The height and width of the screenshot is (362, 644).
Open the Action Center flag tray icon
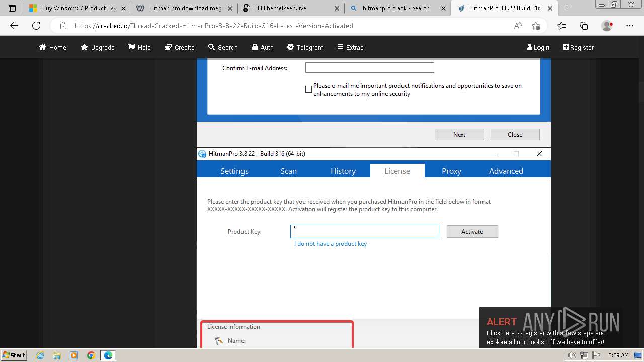[x=596, y=355]
